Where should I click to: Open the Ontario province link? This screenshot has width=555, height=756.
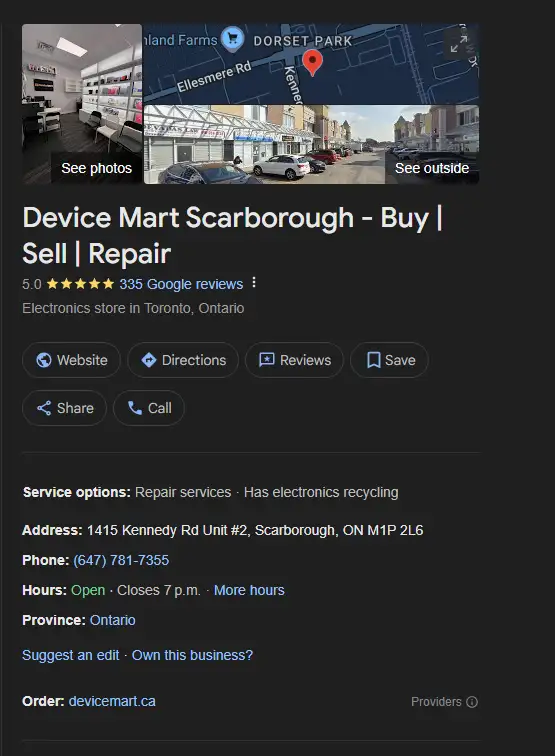(112, 620)
